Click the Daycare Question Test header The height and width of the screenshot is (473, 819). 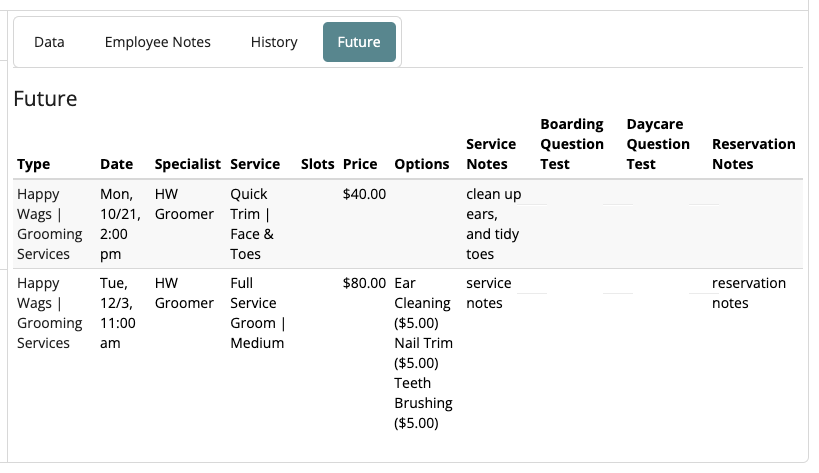pos(658,144)
